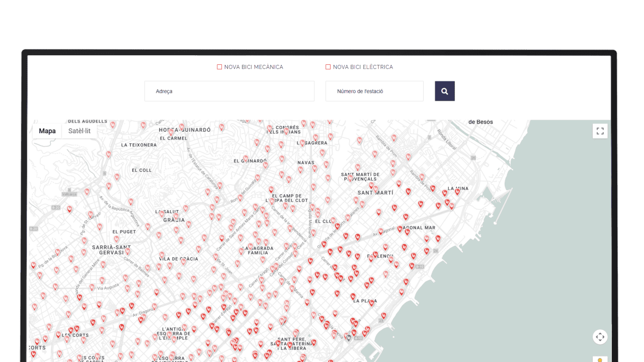Screen dimensions: 644x362
Task: Click station marker over Sant Martí de Provençals
Action: [350, 177]
